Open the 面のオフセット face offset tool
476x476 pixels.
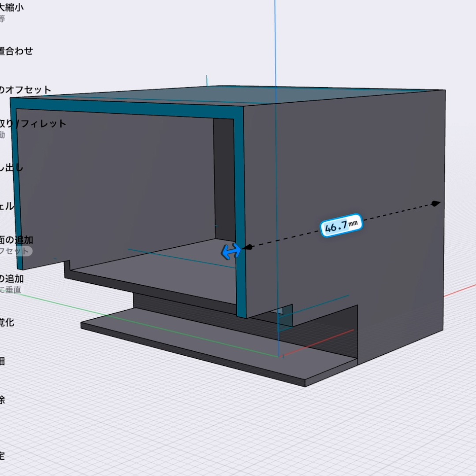coord(26,90)
